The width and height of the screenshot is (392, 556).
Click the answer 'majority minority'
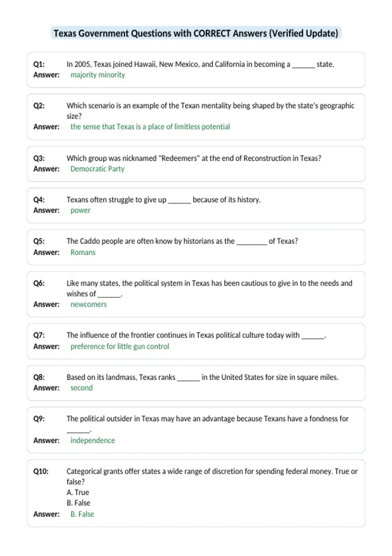pos(98,75)
